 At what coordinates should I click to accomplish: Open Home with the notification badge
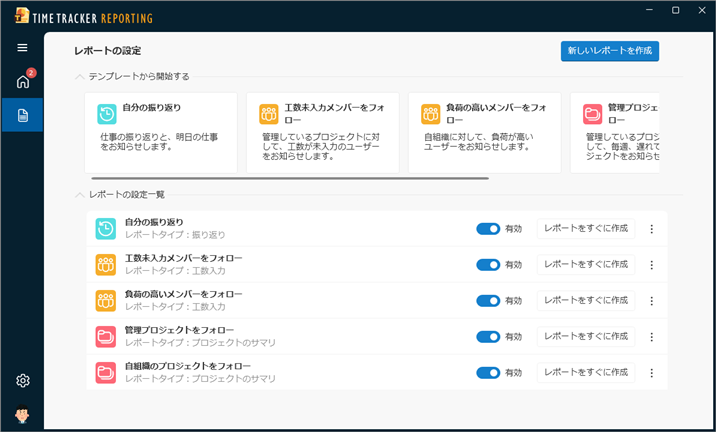22,82
